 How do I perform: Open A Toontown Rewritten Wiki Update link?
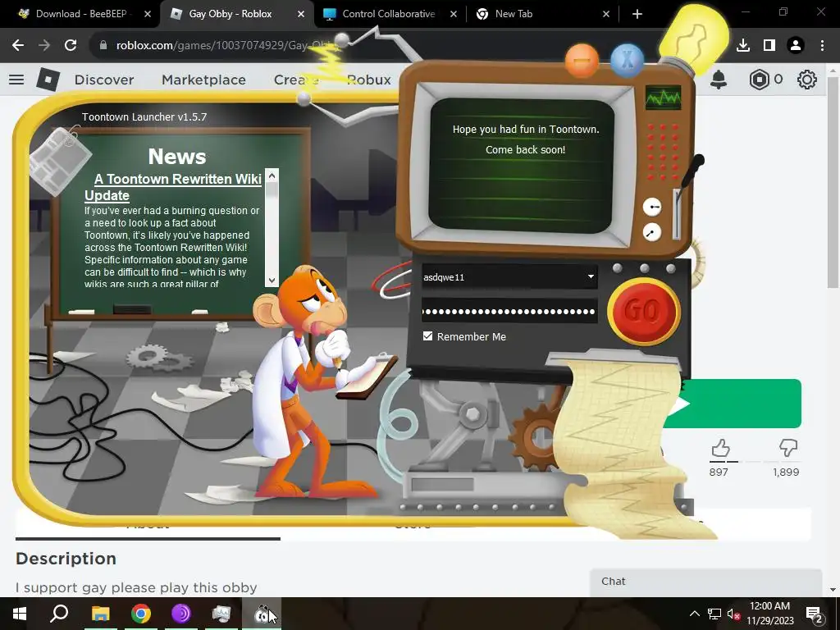tap(173, 187)
